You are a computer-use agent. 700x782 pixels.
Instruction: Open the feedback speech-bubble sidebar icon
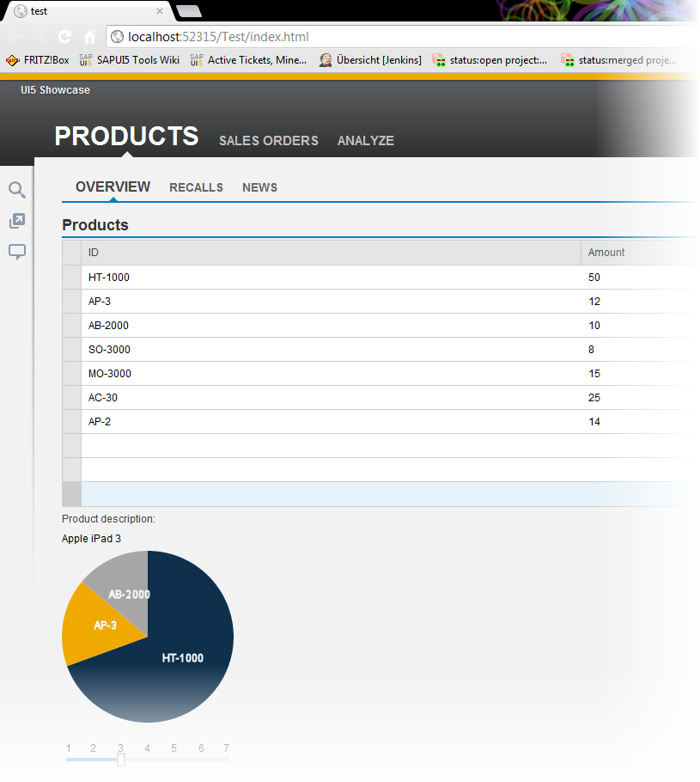tap(17, 252)
